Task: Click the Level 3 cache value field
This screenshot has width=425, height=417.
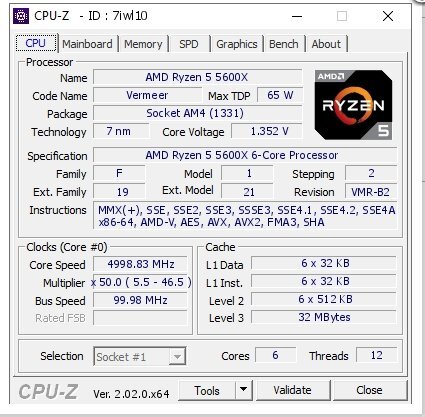Action: pyautogui.click(x=324, y=317)
